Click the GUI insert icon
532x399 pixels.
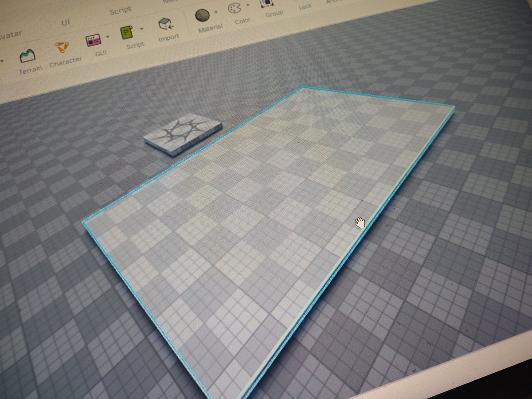pos(94,41)
